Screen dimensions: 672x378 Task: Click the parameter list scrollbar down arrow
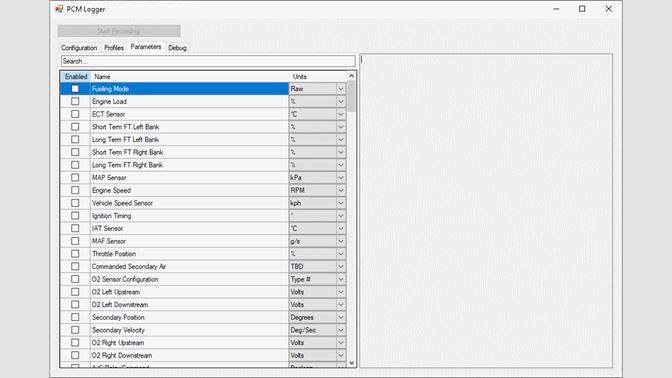(x=351, y=363)
